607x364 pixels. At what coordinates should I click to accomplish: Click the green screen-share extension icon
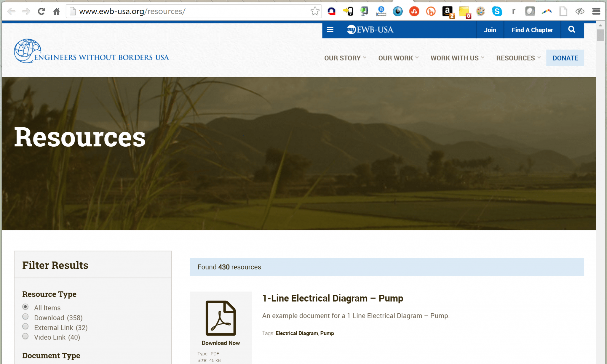pyautogui.click(x=364, y=11)
